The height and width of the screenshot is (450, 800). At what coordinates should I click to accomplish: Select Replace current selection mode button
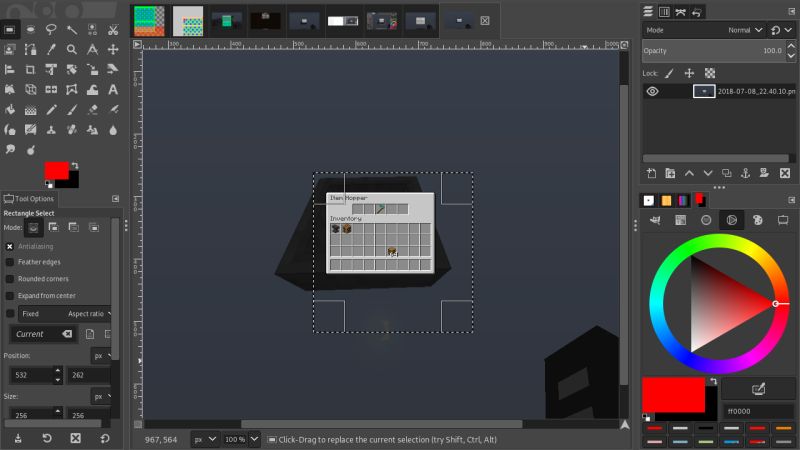pos(33,228)
